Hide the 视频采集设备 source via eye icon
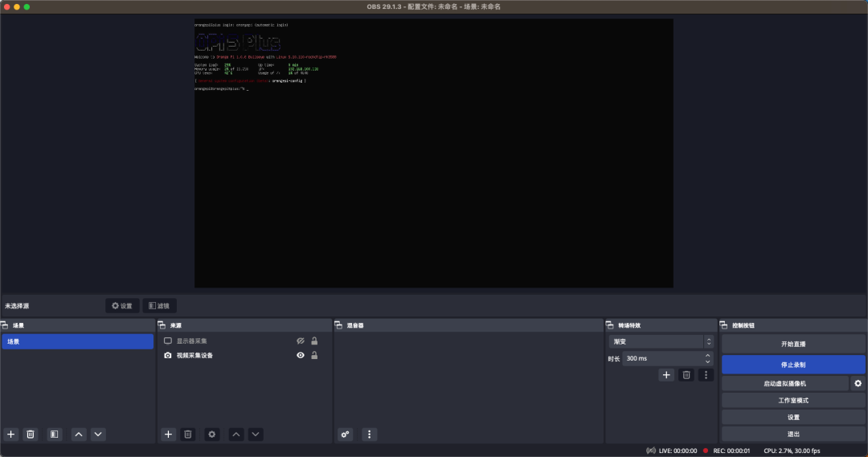Screen dimensions: 868x457 tap(301, 355)
